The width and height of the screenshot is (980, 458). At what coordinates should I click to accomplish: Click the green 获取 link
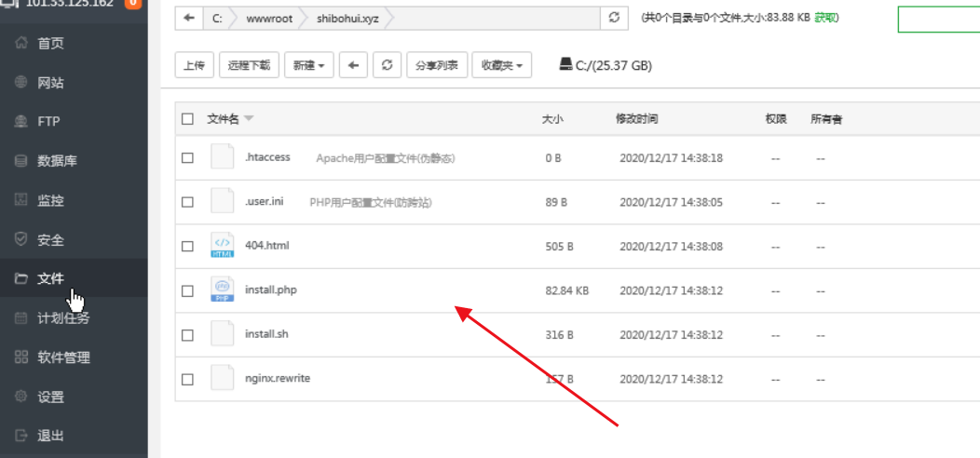point(823,18)
